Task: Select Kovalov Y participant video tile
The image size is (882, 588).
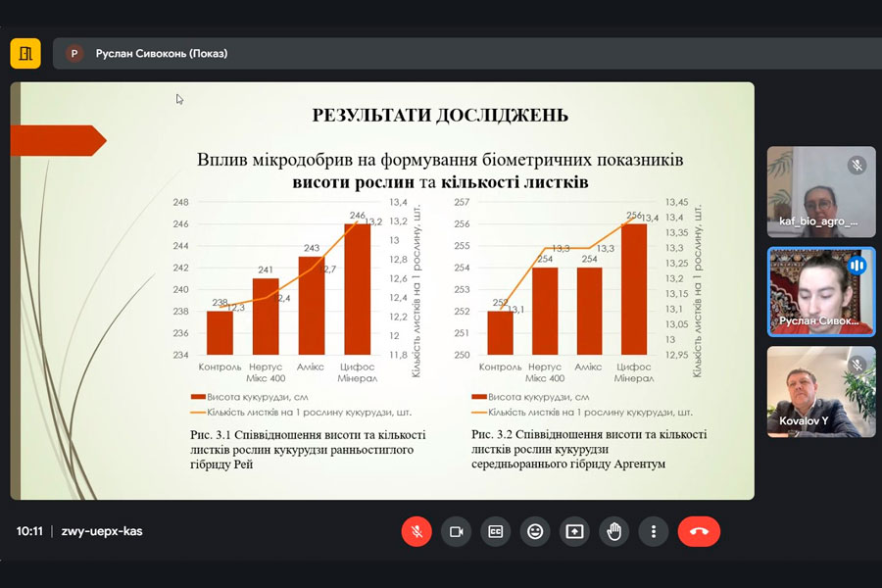Action: [821, 392]
